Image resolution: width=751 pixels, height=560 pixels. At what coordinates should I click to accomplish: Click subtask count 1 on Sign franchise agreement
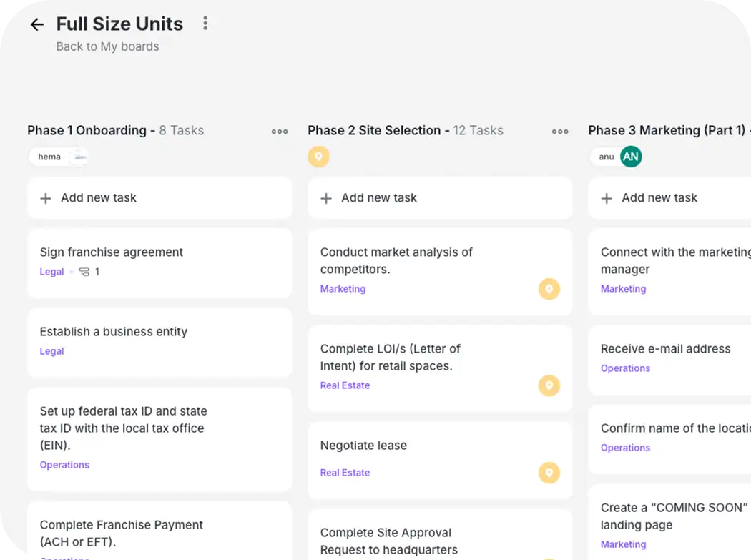tap(97, 272)
